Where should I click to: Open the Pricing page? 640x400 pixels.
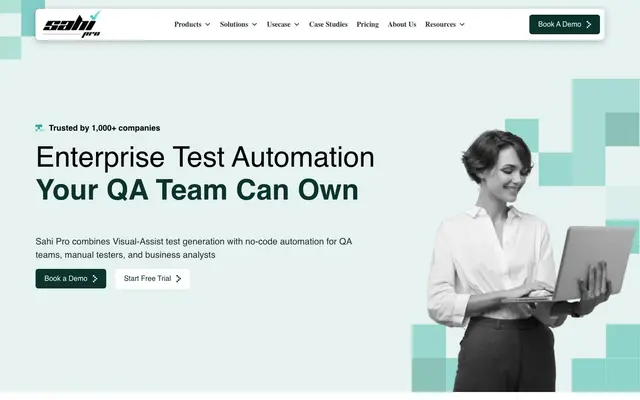coord(367,24)
